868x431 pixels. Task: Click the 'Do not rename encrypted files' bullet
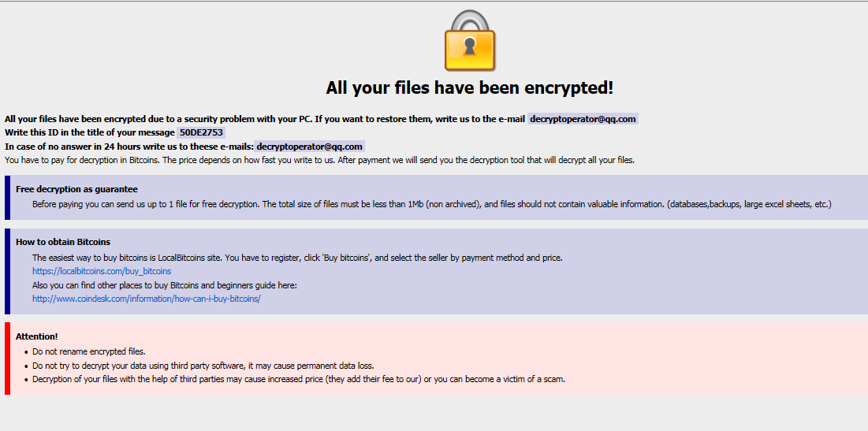click(x=89, y=351)
